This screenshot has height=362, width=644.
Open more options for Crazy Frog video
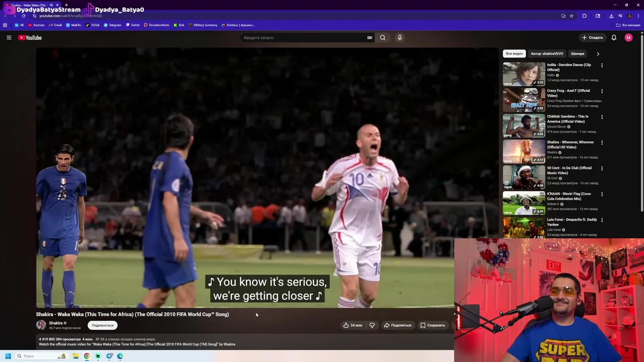[602, 91]
